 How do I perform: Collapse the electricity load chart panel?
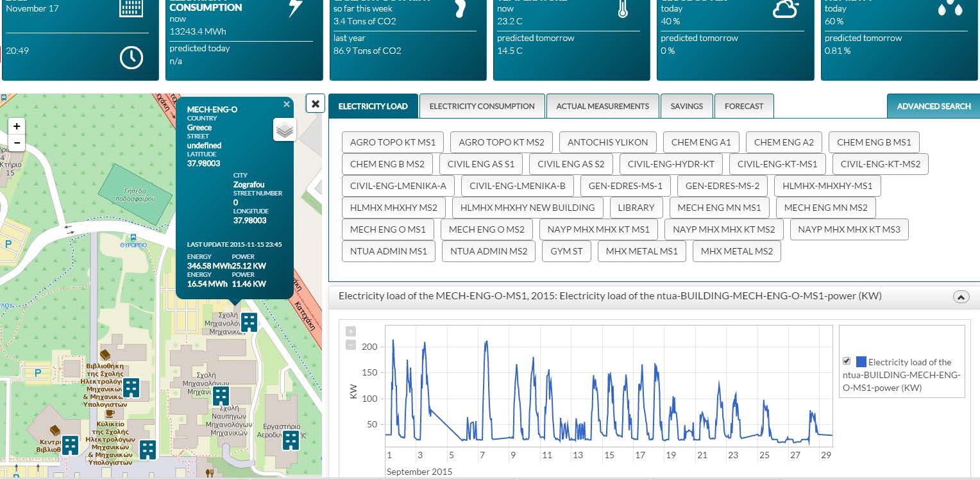961,297
